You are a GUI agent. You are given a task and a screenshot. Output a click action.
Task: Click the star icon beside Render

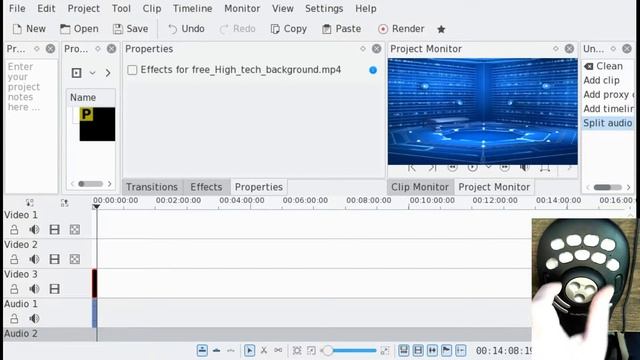[x=441, y=29]
